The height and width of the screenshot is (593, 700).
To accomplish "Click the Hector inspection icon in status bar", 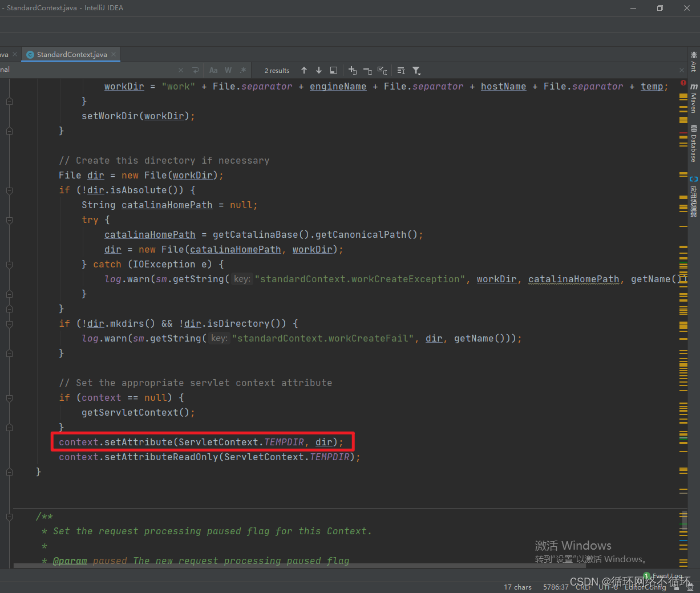I will (x=689, y=587).
